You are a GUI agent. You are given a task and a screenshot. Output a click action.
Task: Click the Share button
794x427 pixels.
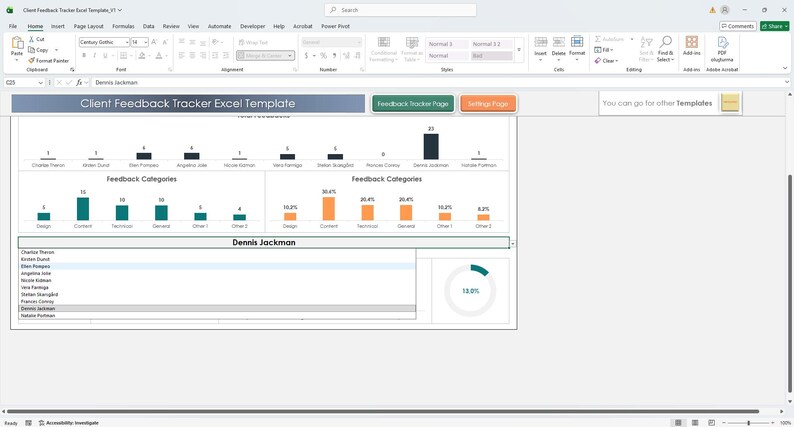[775, 26]
